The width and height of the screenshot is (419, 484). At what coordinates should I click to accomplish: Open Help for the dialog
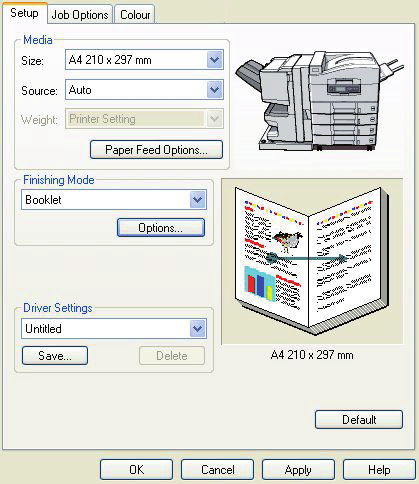click(x=379, y=470)
